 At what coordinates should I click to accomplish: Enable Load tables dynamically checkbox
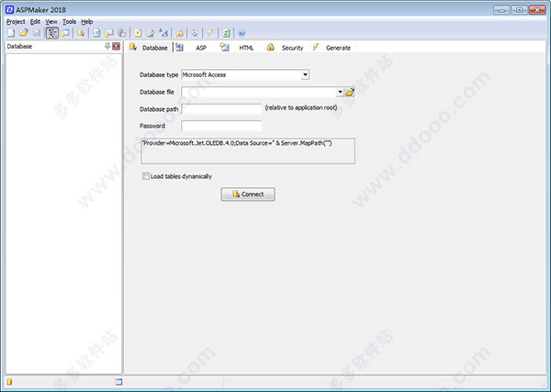pos(145,176)
